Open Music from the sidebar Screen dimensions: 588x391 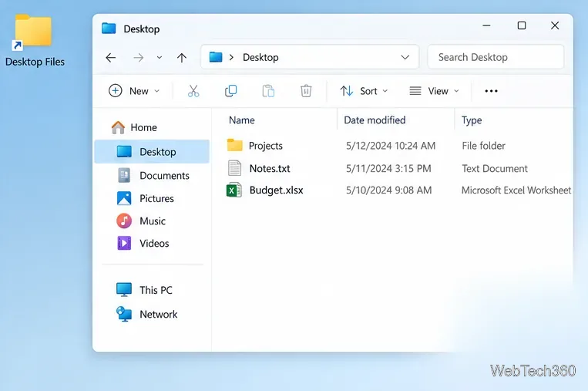pos(140,221)
